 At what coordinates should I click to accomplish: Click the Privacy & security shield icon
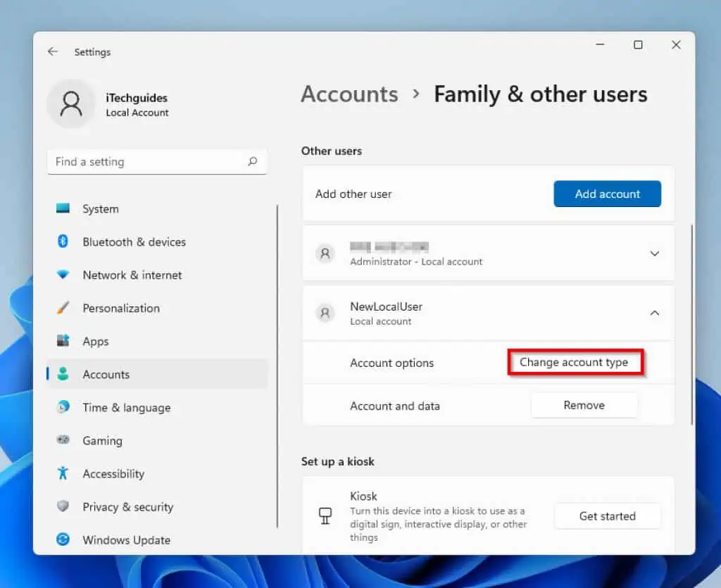[x=63, y=506]
